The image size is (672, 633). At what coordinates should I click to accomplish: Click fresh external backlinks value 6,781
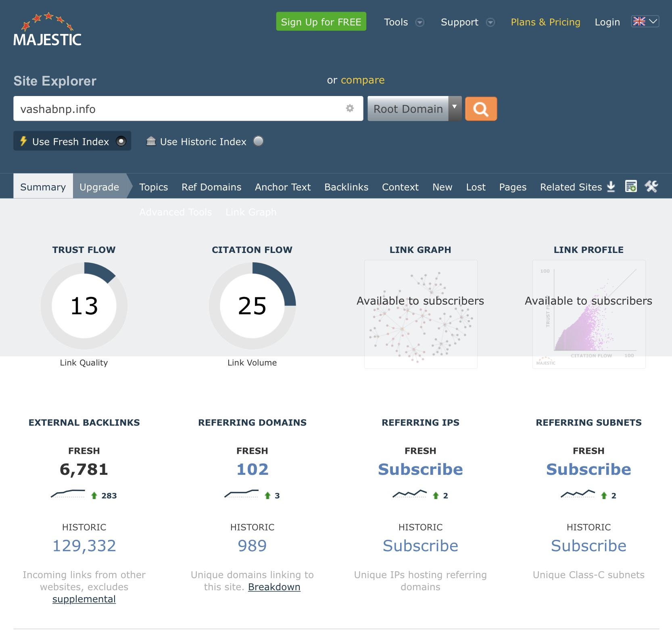coord(84,469)
